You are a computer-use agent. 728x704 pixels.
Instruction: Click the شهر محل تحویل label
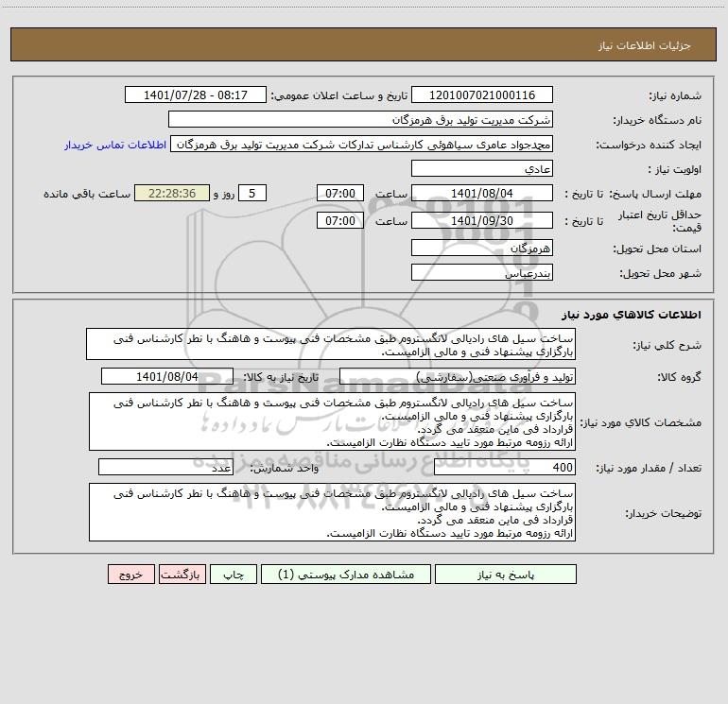tap(660, 273)
